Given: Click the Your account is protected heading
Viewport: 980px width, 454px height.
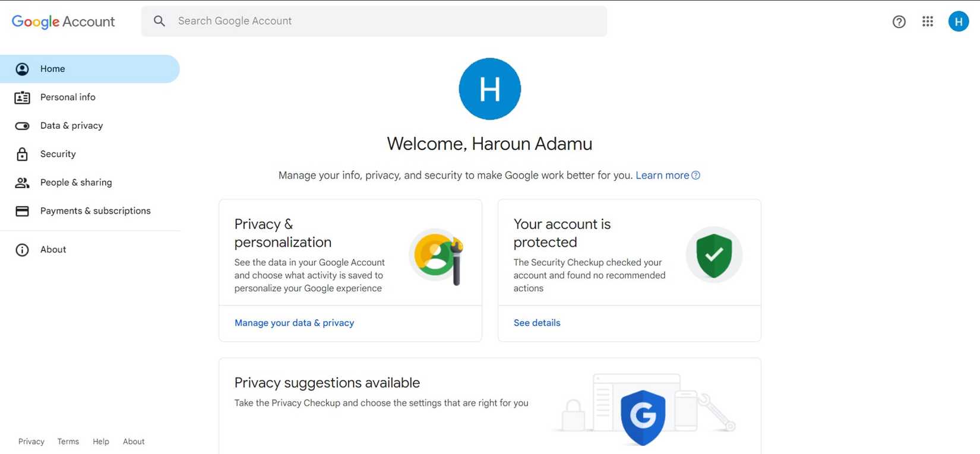Looking at the screenshot, I should (562, 233).
